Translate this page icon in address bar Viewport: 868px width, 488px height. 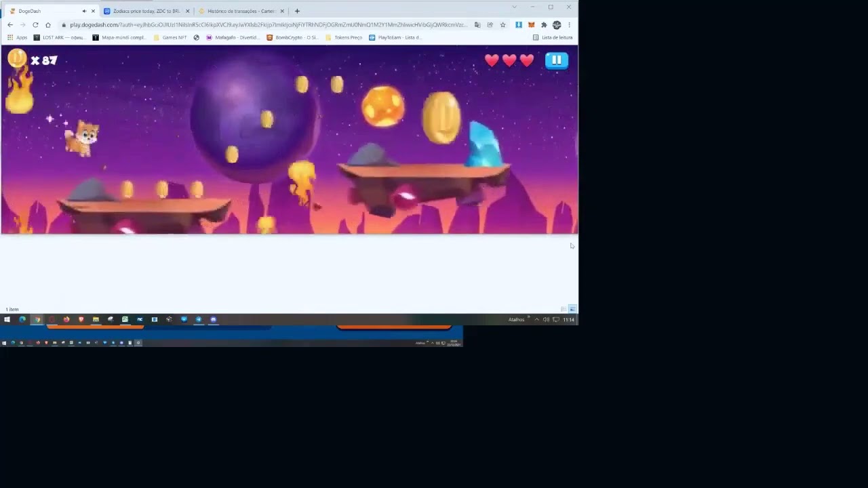[477, 25]
